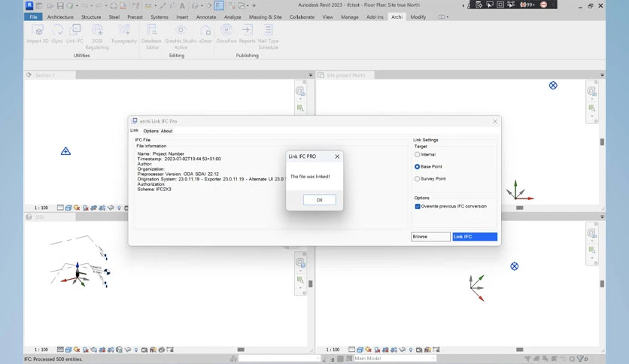Click horizontal scrollbar thumb in 3D view
The height and width of the screenshot is (364, 629).
241,350
